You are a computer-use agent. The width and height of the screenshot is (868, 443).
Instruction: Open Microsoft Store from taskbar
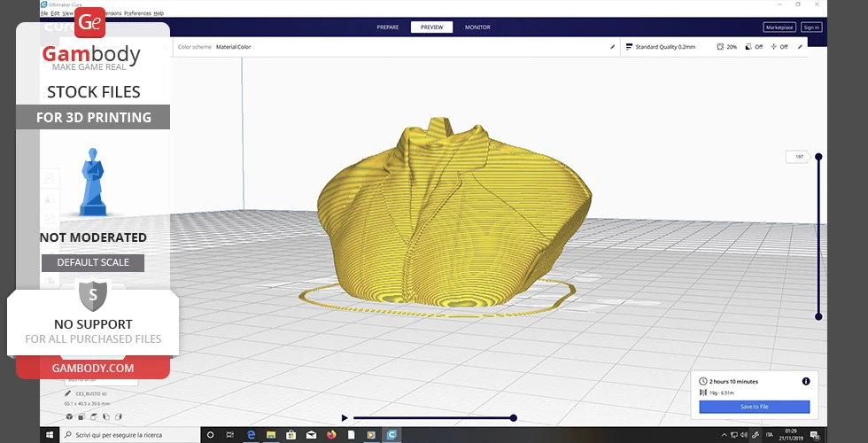(x=291, y=435)
